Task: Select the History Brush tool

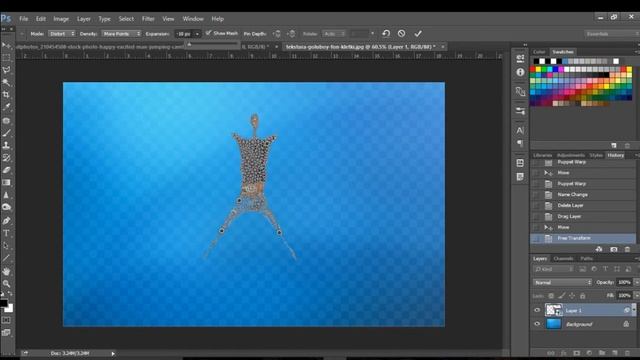Action: click(6, 158)
